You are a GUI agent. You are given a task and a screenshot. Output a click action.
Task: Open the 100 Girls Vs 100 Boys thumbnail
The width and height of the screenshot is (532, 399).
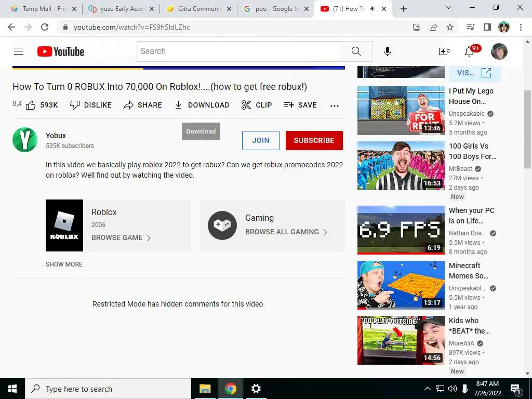point(401,166)
